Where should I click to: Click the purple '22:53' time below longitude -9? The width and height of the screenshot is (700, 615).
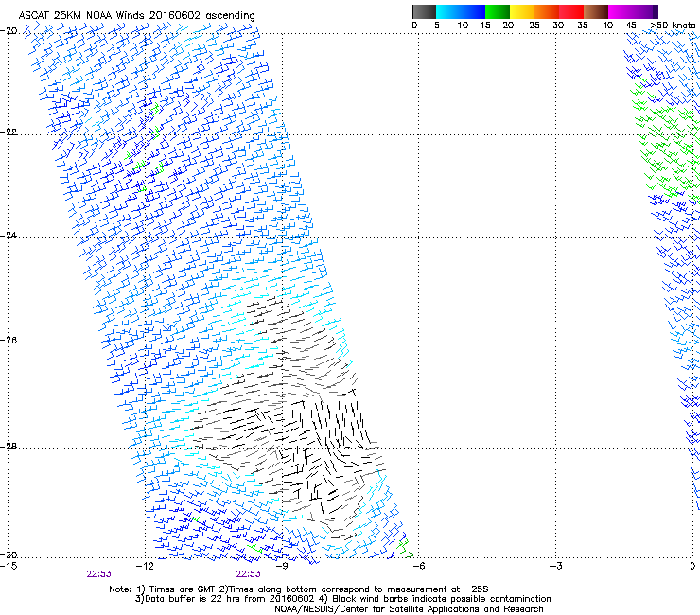pos(248,574)
